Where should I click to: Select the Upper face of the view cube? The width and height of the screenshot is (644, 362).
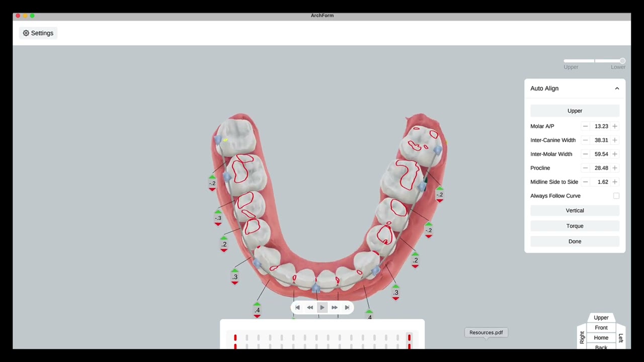(601, 318)
